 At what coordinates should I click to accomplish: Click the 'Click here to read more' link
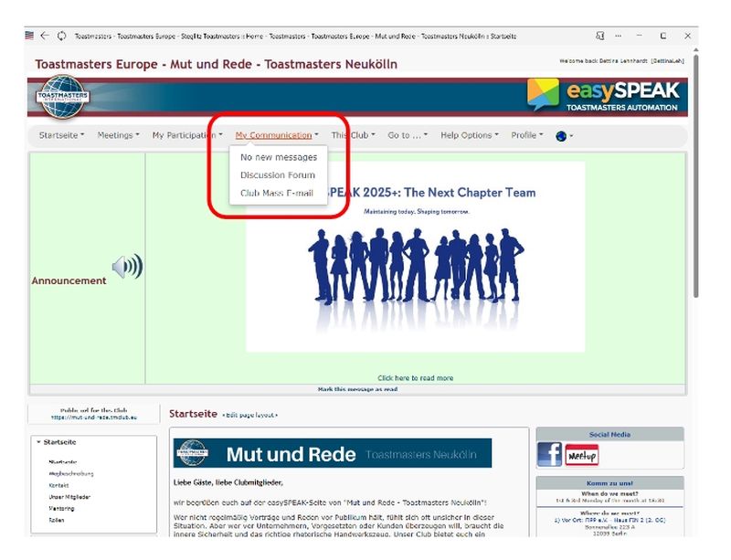tap(415, 377)
